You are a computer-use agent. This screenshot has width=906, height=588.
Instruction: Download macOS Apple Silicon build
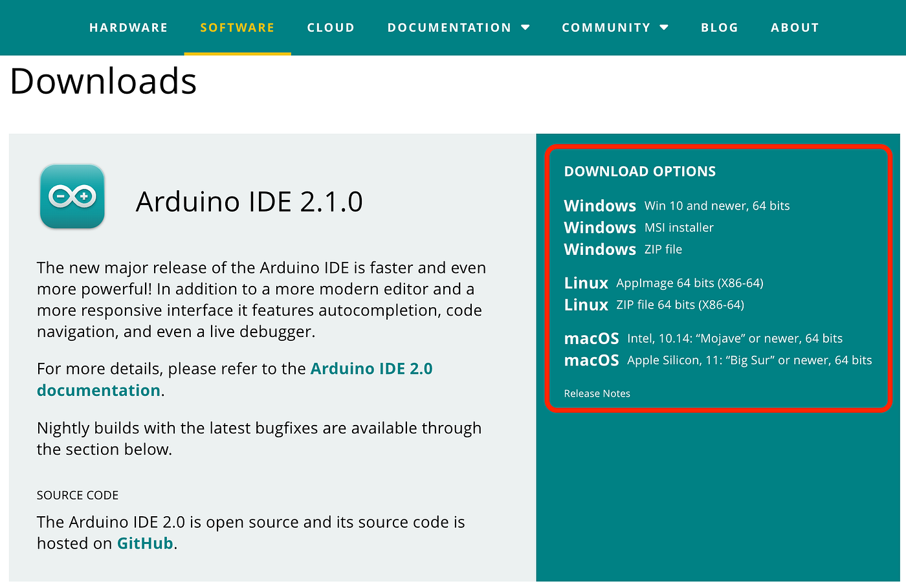[718, 360]
